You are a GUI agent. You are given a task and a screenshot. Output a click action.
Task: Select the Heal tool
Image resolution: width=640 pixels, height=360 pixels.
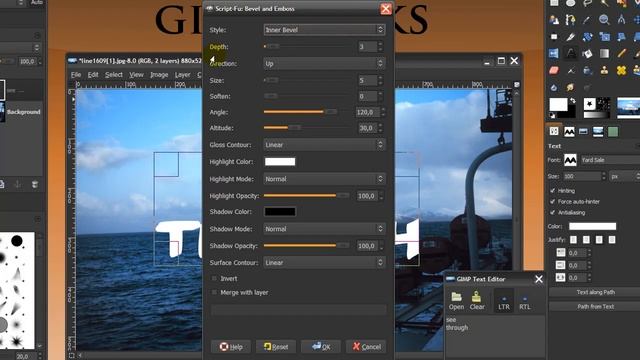[x=621, y=71]
